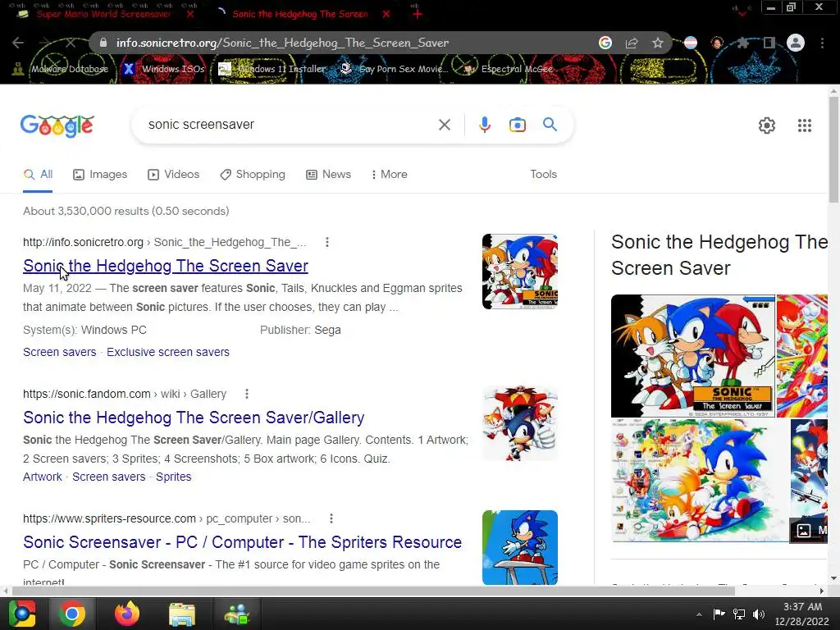Screen dimensions: 840x630
Task: Close the Super Mario World Screensaver tab
Action: click(x=190, y=14)
